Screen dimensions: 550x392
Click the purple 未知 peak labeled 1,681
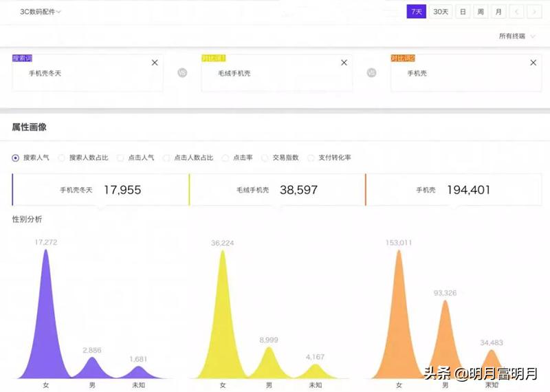tap(139, 373)
